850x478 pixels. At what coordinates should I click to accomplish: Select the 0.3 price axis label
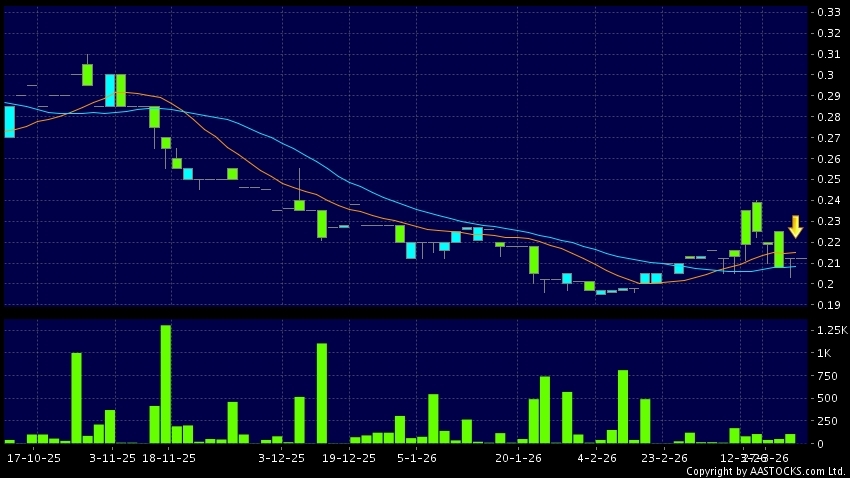point(825,75)
